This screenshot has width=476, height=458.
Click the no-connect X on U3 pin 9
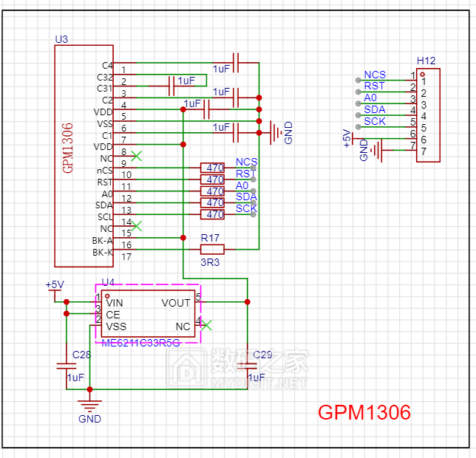pyautogui.click(x=136, y=156)
